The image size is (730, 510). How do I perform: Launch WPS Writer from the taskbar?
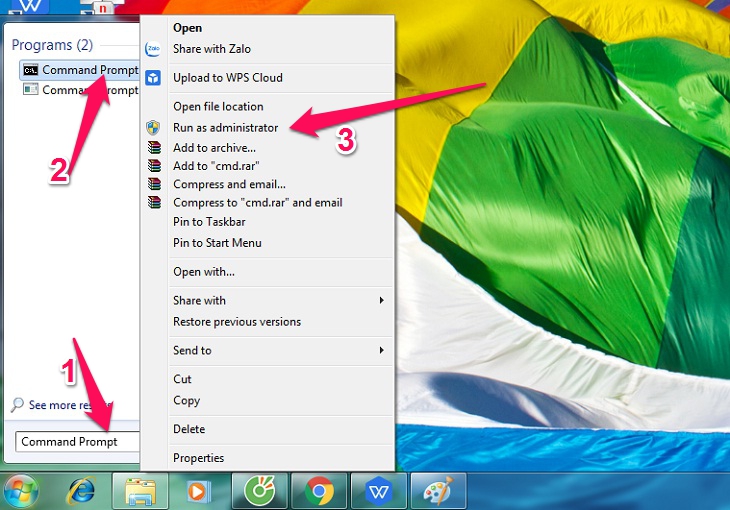[379, 491]
